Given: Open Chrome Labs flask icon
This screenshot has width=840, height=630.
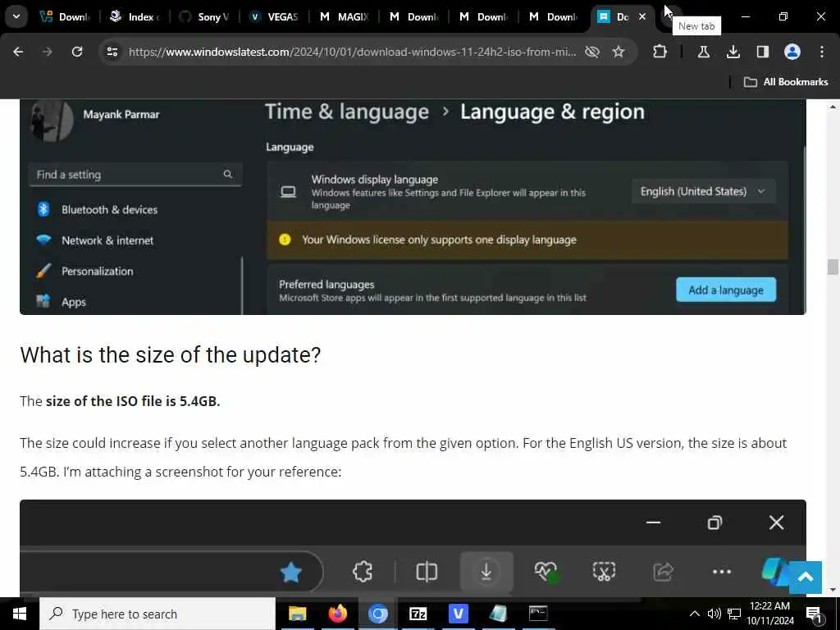Looking at the screenshot, I should (703, 52).
